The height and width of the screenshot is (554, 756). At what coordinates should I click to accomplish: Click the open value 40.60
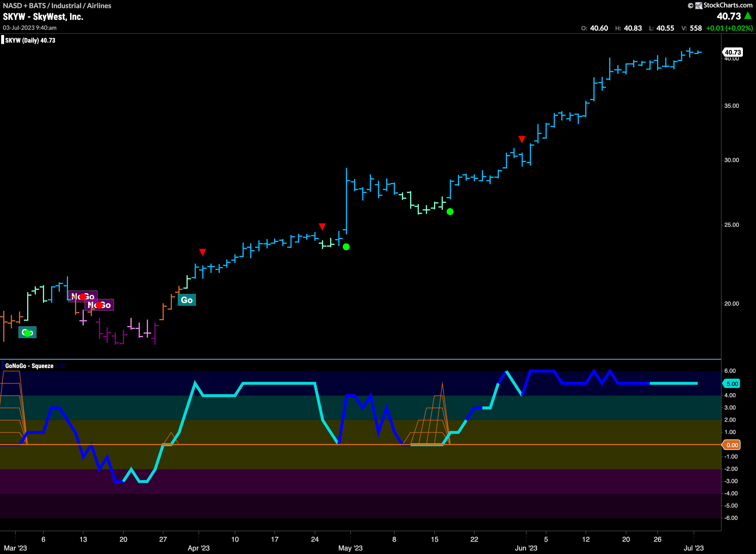599,28
